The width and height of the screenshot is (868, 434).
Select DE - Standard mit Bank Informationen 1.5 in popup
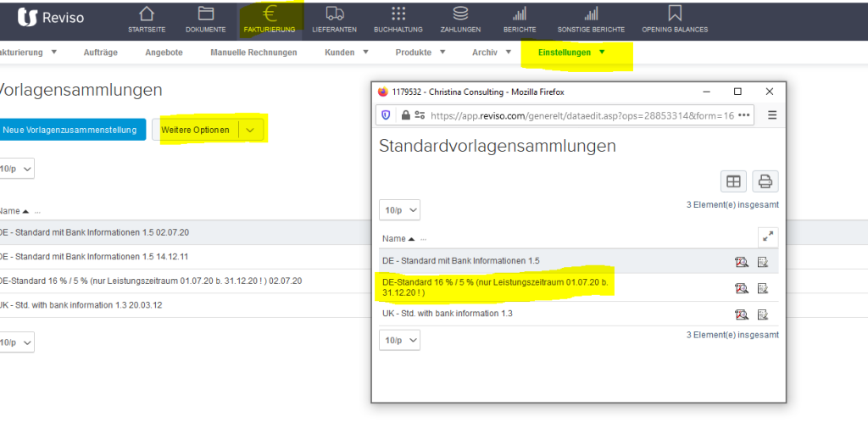460,261
